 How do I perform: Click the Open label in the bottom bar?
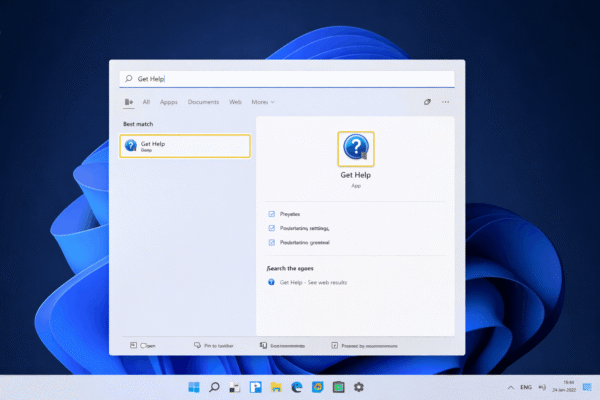148,346
